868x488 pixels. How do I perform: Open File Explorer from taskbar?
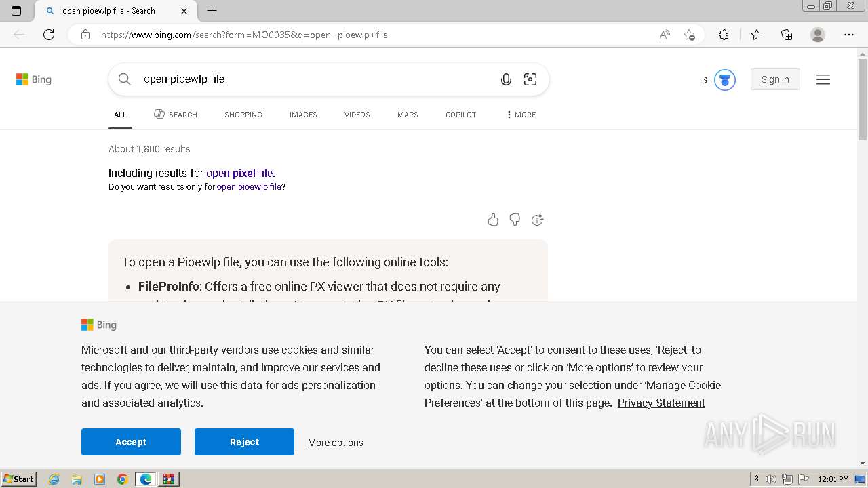[77, 479]
